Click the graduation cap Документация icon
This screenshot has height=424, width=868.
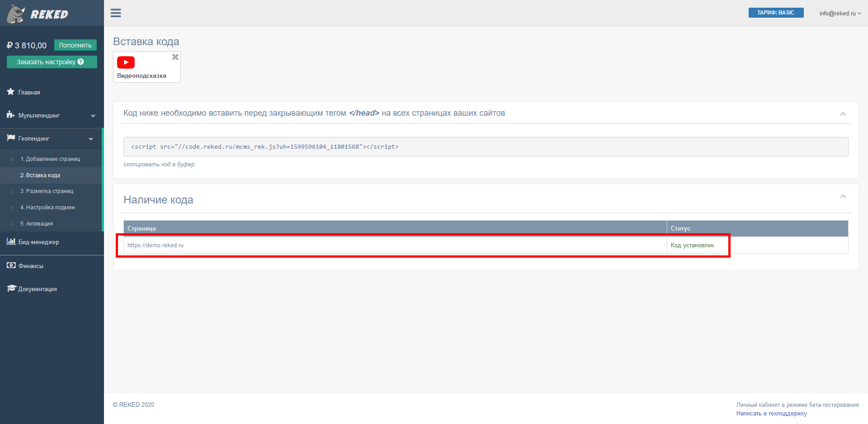[12, 288]
